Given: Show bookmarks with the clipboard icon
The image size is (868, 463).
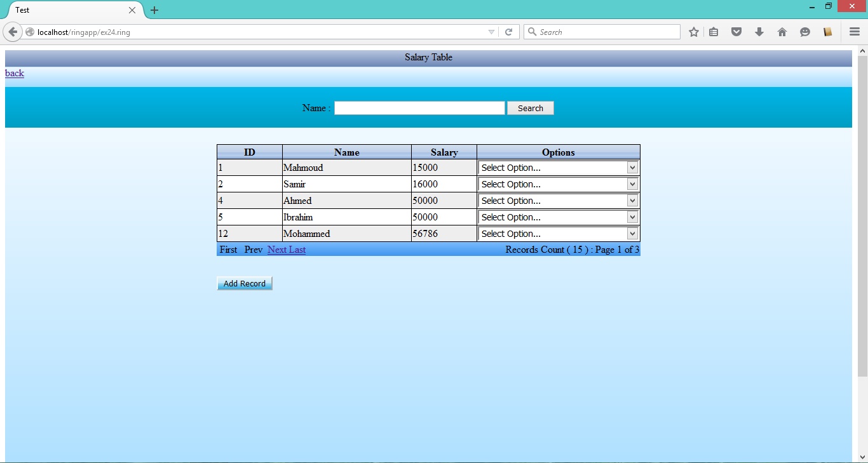Looking at the screenshot, I should [x=714, y=32].
